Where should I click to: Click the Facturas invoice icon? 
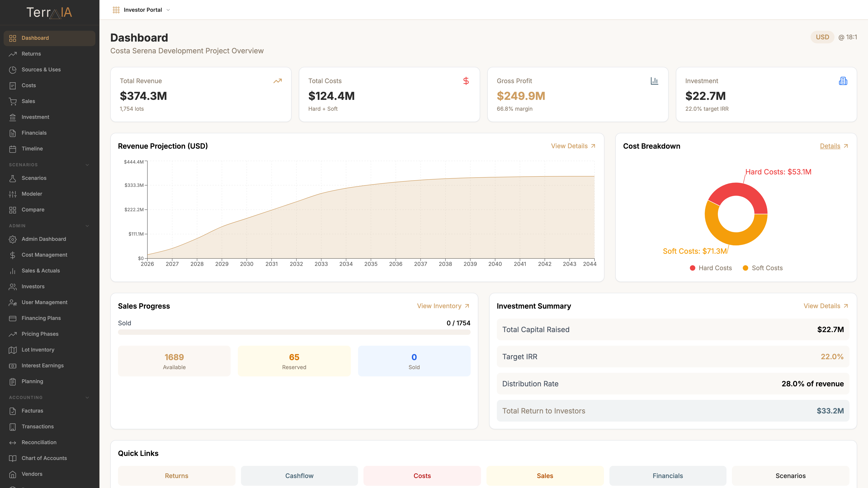13,411
